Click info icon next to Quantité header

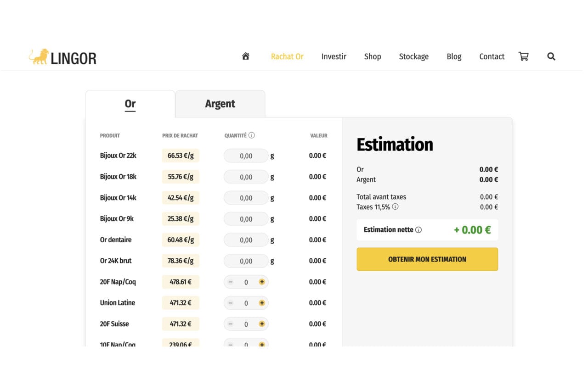pyautogui.click(x=251, y=135)
